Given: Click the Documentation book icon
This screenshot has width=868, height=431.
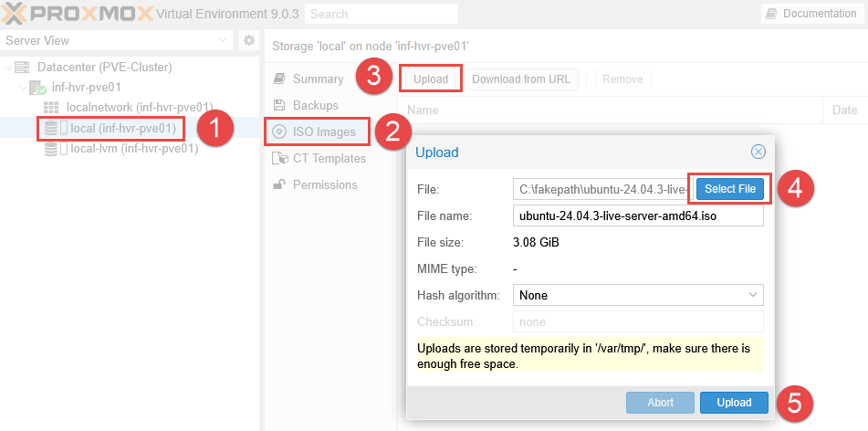Looking at the screenshot, I should point(771,14).
